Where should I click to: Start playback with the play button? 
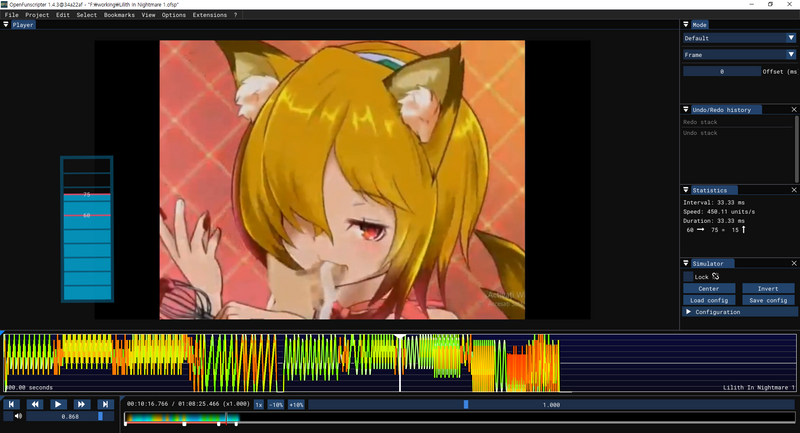pos(58,404)
